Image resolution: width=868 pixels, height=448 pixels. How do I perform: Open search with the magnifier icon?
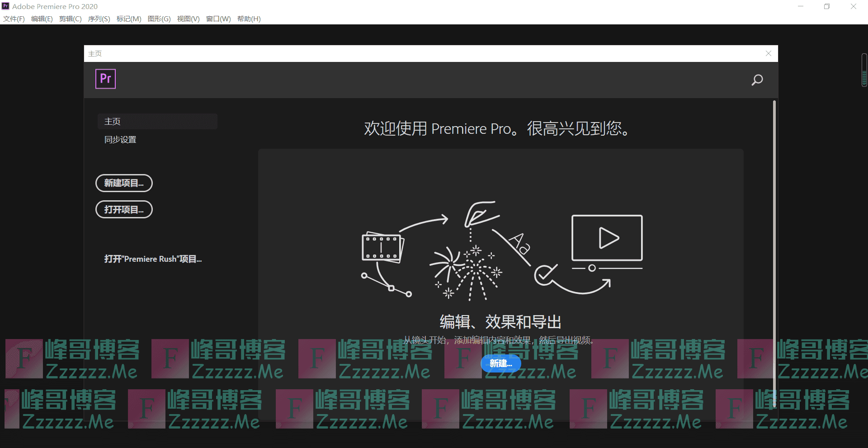(x=757, y=80)
